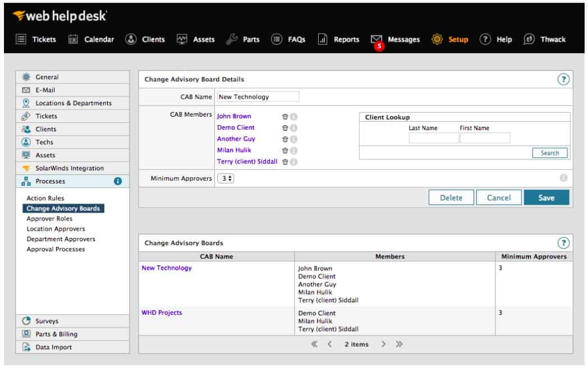Go to the Tickets menu item

click(x=43, y=39)
